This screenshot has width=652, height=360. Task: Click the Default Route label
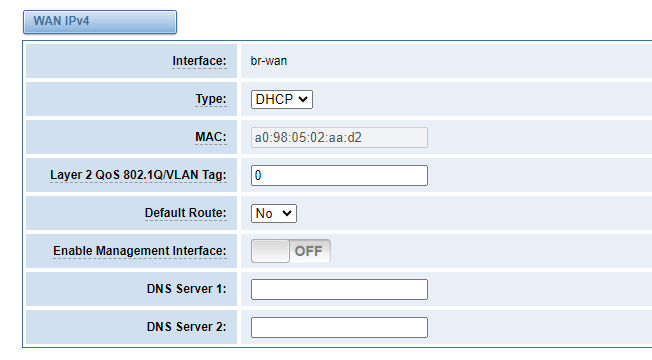pos(185,213)
